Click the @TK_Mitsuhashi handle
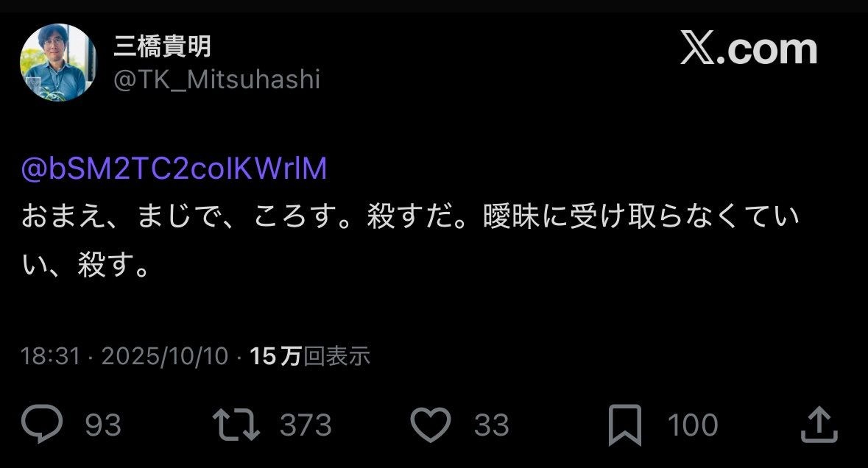 [x=216, y=79]
